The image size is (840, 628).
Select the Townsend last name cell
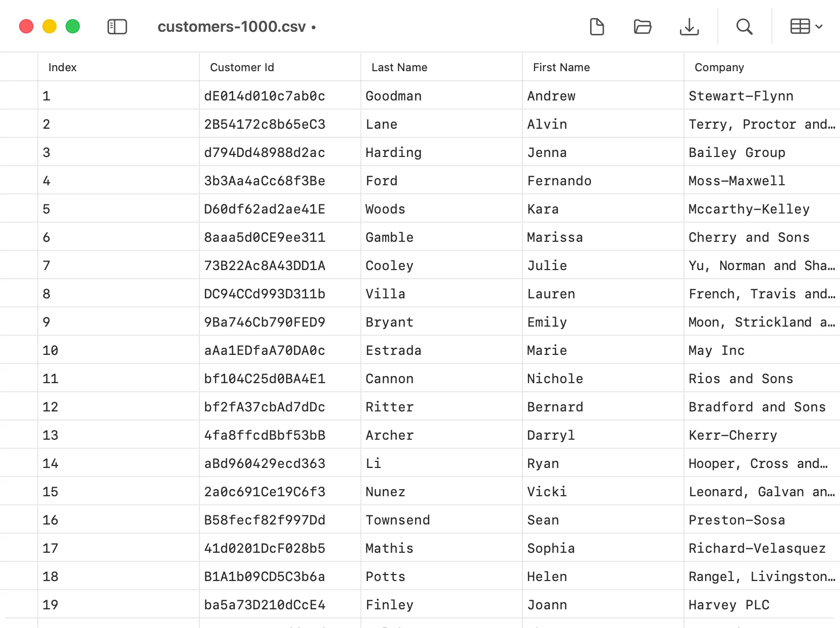[442, 519]
